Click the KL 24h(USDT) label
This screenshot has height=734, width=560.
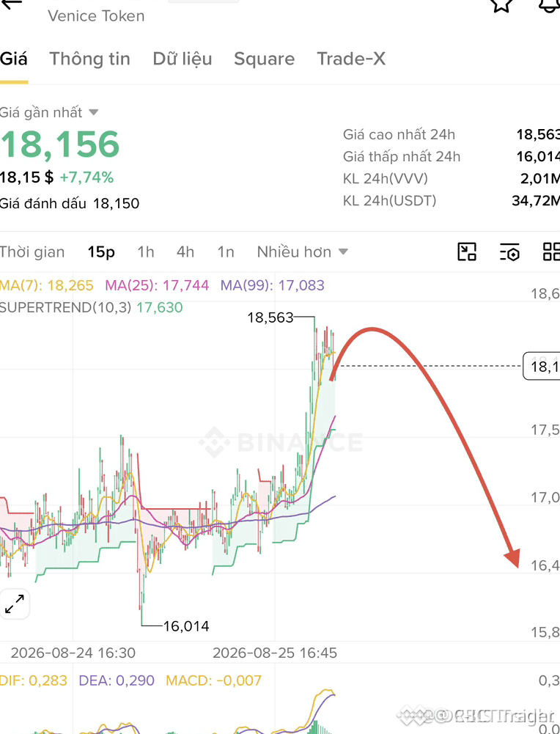coord(390,200)
